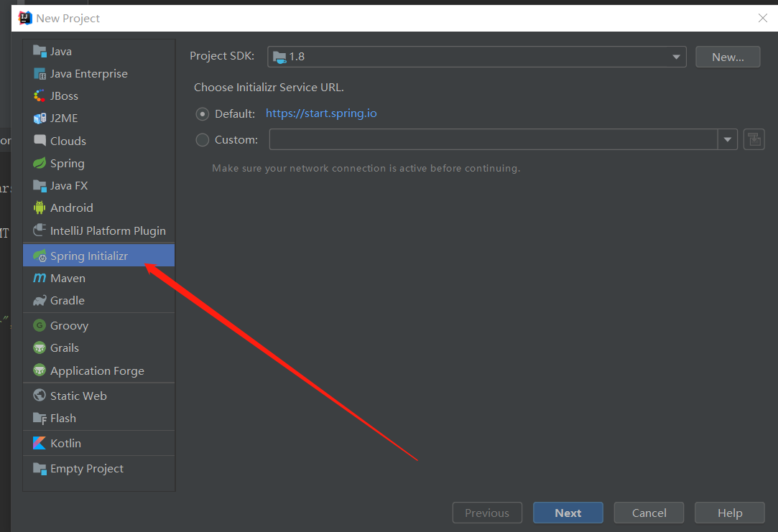Image resolution: width=778 pixels, height=532 pixels.
Task: Click the Android robot icon
Action: 40,207
